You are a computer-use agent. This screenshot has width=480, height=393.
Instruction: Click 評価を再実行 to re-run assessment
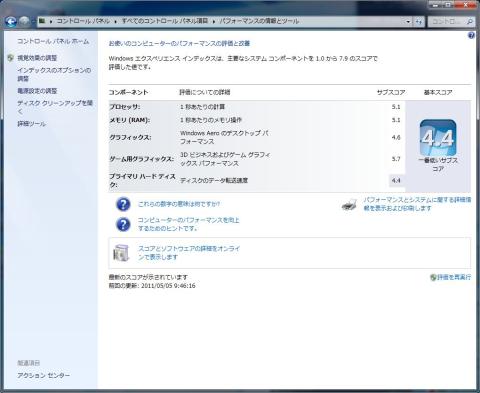454,277
